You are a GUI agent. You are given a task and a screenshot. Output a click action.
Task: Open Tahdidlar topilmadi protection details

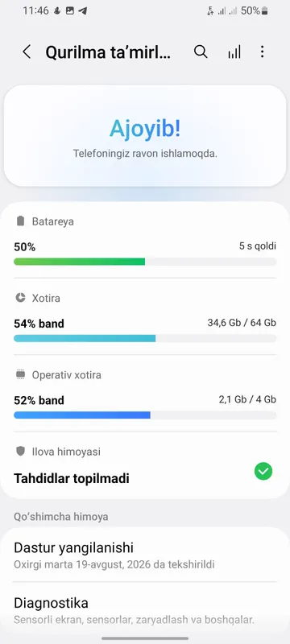(x=72, y=478)
